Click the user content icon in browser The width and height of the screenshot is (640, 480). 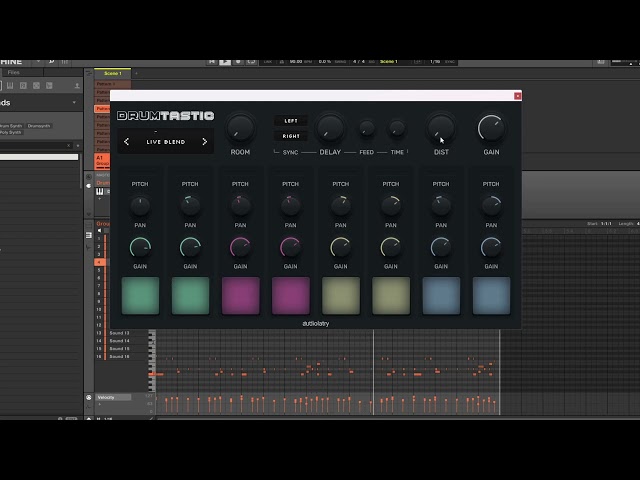[77, 86]
